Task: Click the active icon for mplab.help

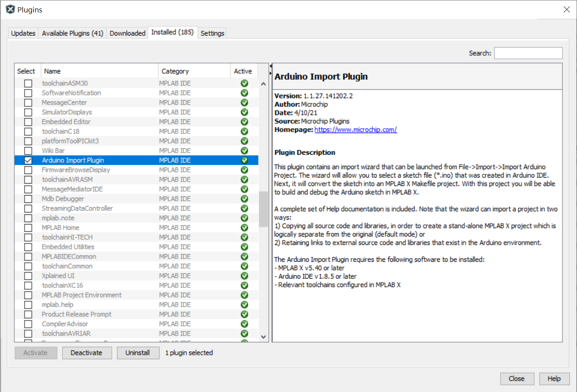Action: pyautogui.click(x=244, y=305)
